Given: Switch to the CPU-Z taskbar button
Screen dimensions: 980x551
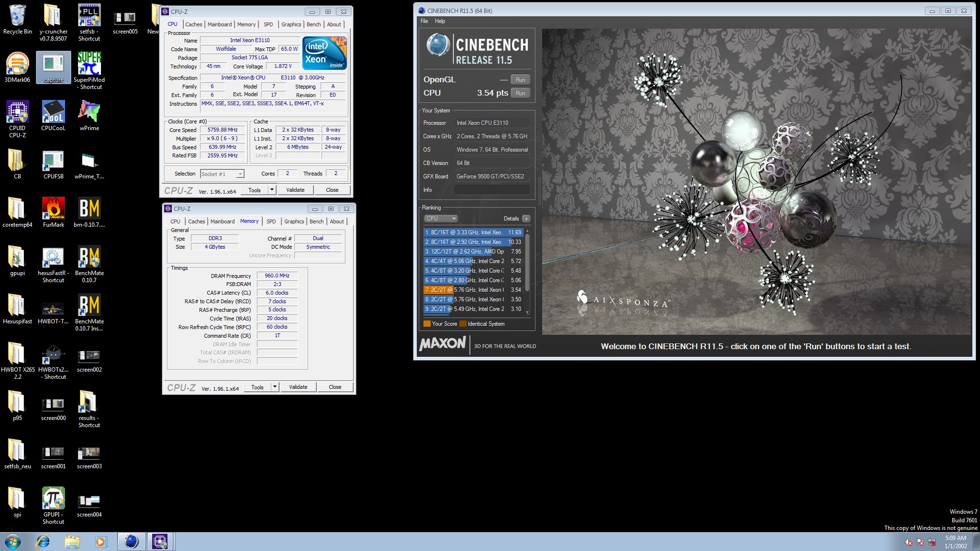Looking at the screenshot, I should [x=160, y=541].
